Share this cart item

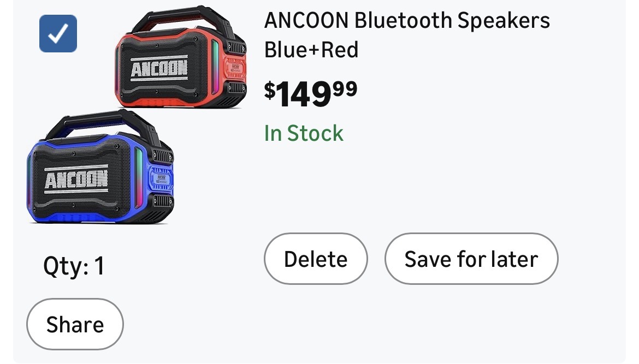(x=75, y=324)
